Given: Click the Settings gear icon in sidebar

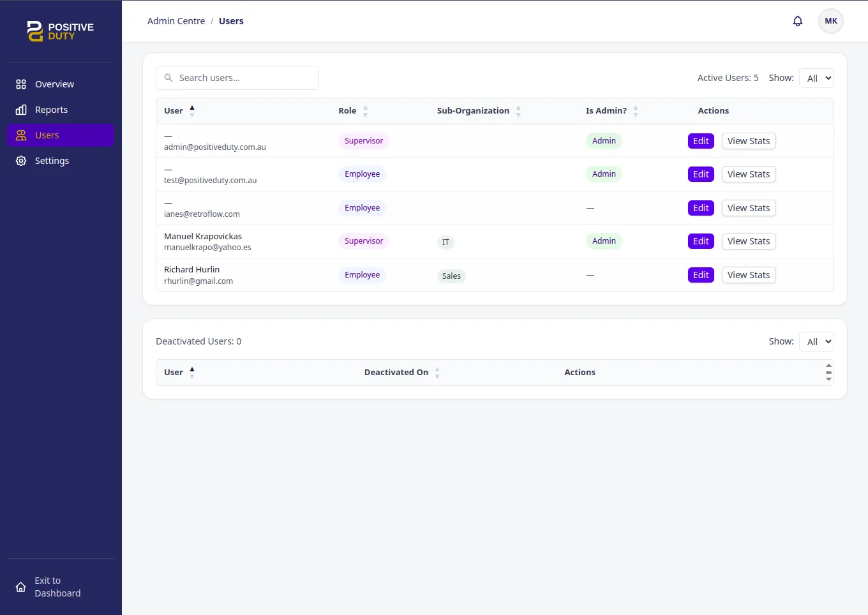Looking at the screenshot, I should (21, 161).
